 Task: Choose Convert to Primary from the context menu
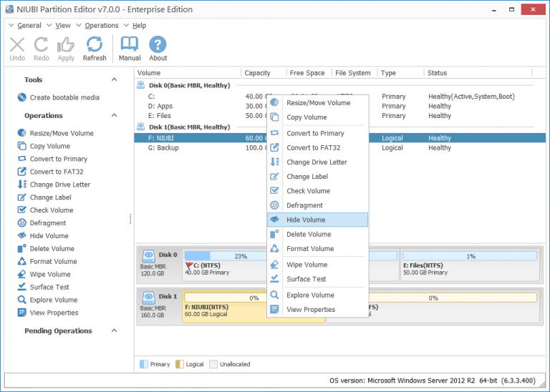(318, 134)
